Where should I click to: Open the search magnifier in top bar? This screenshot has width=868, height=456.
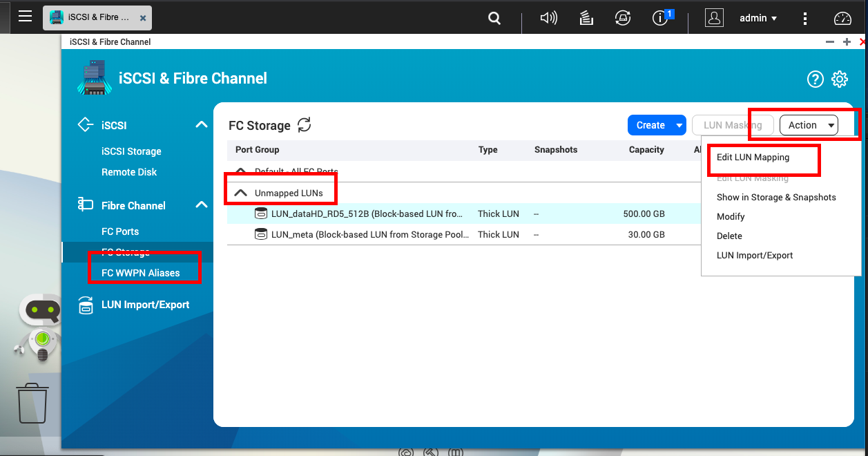[494, 19]
